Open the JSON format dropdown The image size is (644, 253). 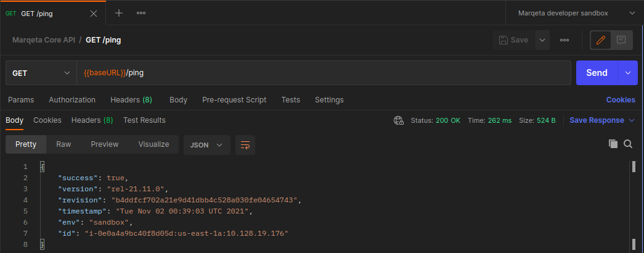(x=207, y=145)
